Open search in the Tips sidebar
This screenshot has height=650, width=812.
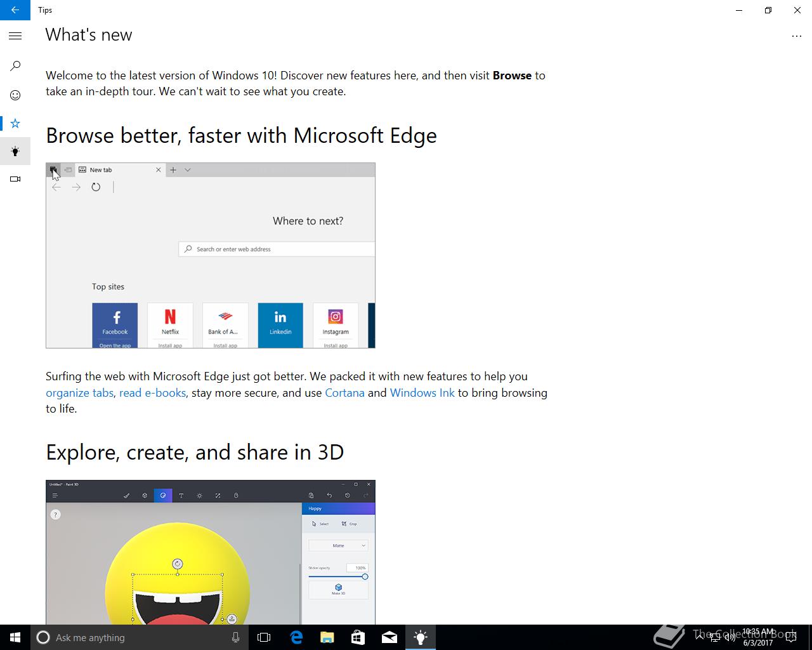click(15, 66)
